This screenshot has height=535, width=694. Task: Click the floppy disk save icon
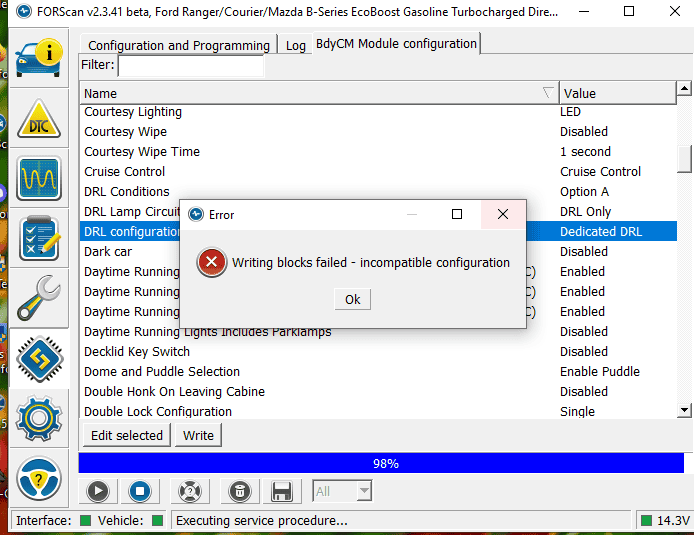[281, 491]
